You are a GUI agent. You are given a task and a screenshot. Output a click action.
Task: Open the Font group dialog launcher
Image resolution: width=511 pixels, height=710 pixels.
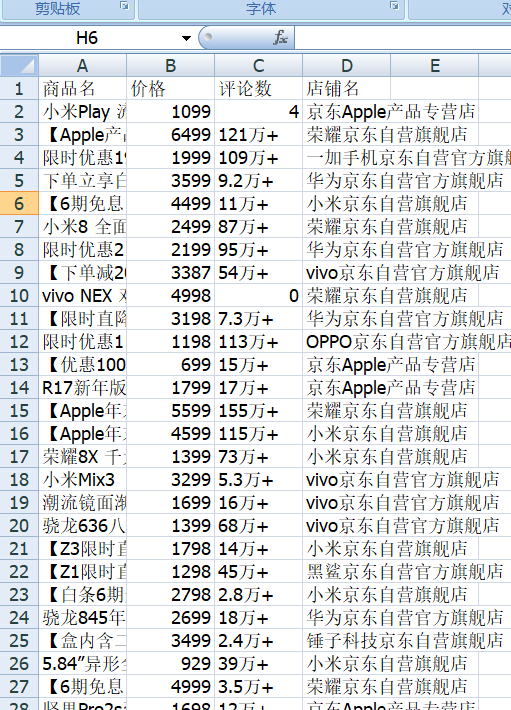[394, 6]
